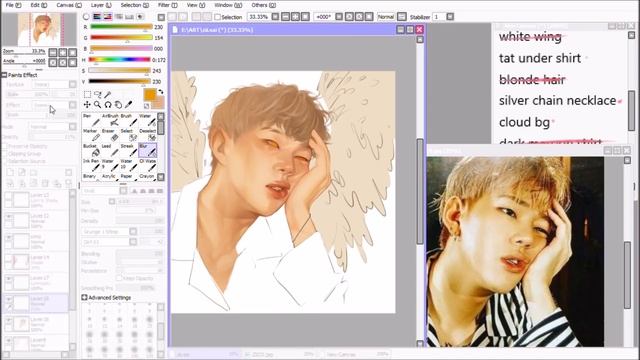Open the Filter menu

pyautogui.click(x=167, y=5)
